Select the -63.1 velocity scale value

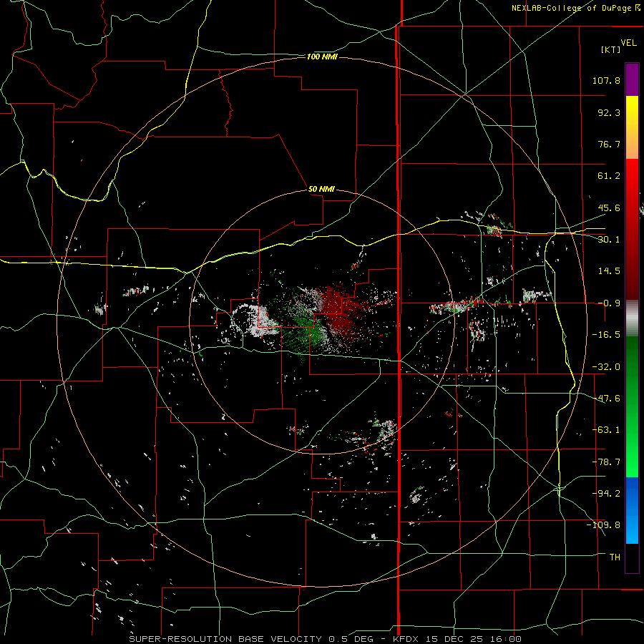point(606,430)
